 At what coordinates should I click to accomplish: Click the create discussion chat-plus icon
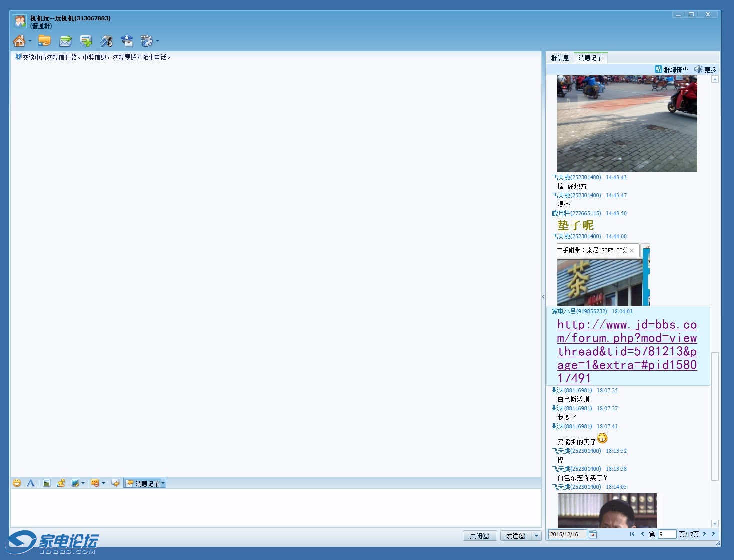coord(86,41)
